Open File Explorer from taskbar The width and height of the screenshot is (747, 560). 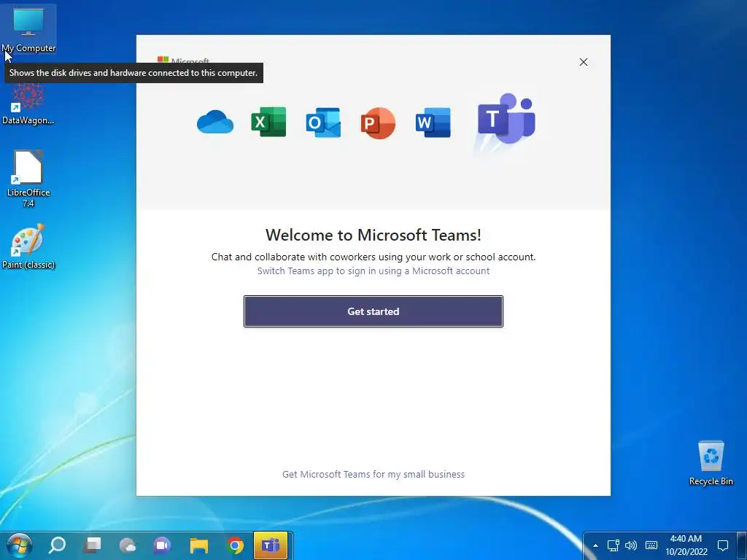[198, 545]
